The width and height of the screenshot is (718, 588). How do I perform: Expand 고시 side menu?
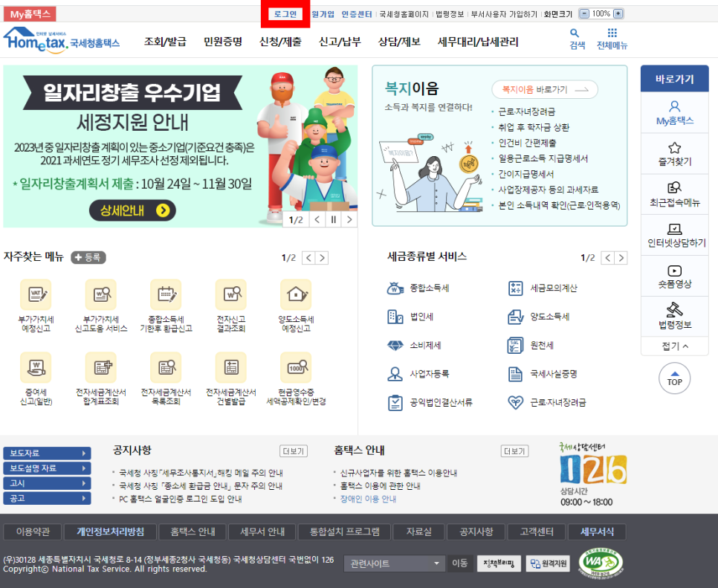[47, 483]
